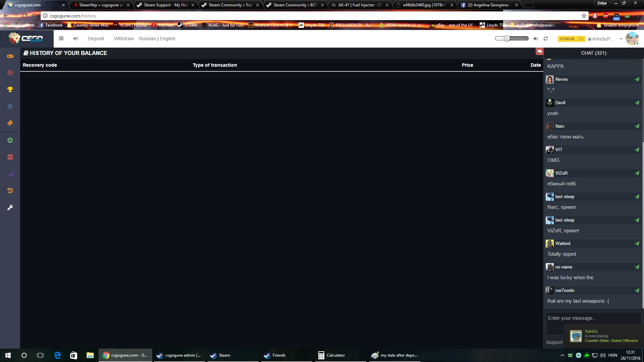Click the orange history clock icon
644x362 pixels.
(10, 191)
